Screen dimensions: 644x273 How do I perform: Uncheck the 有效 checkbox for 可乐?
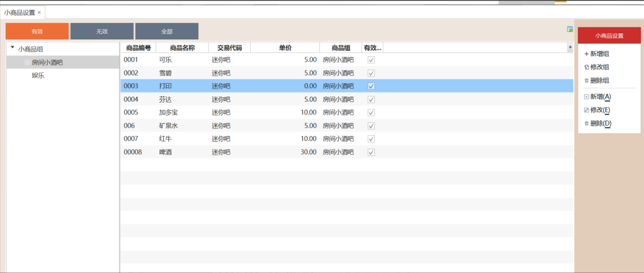[x=371, y=60]
